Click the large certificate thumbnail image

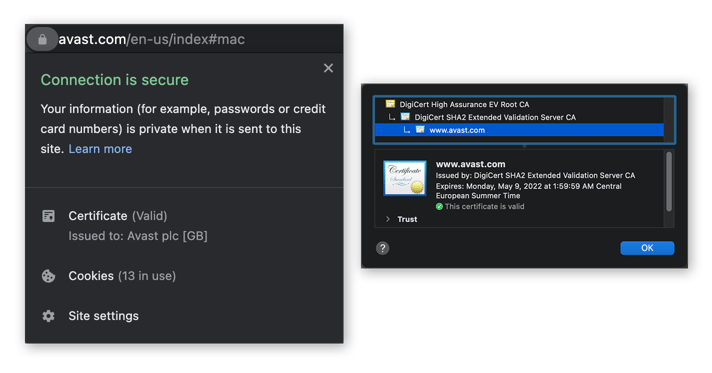[405, 178]
